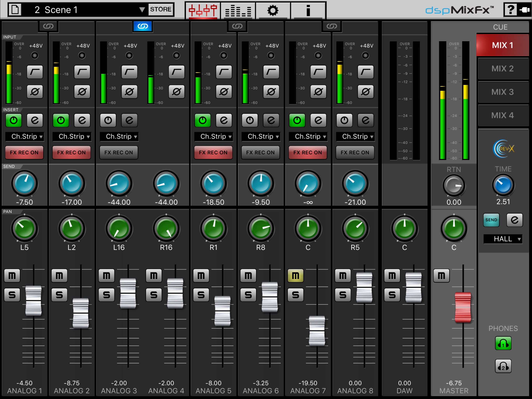Expand Ch.Strip dropdown on Analog 8
This screenshot has width=532, height=399.
coord(355,137)
